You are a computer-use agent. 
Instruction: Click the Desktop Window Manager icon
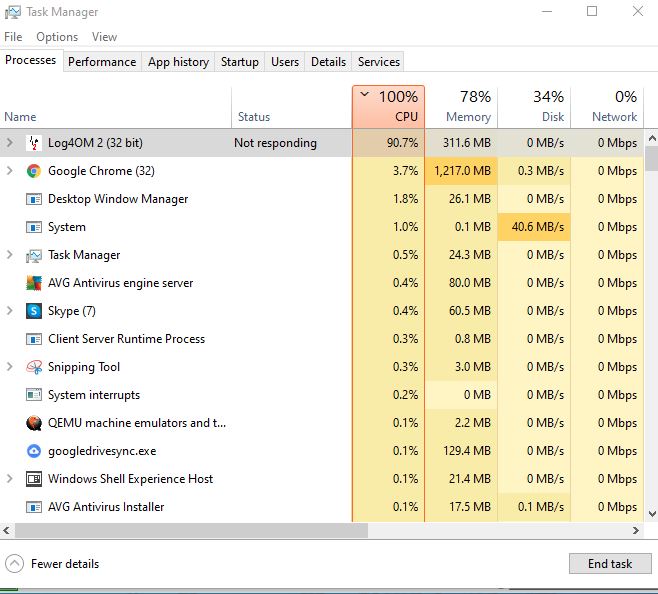[x=34, y=199]
